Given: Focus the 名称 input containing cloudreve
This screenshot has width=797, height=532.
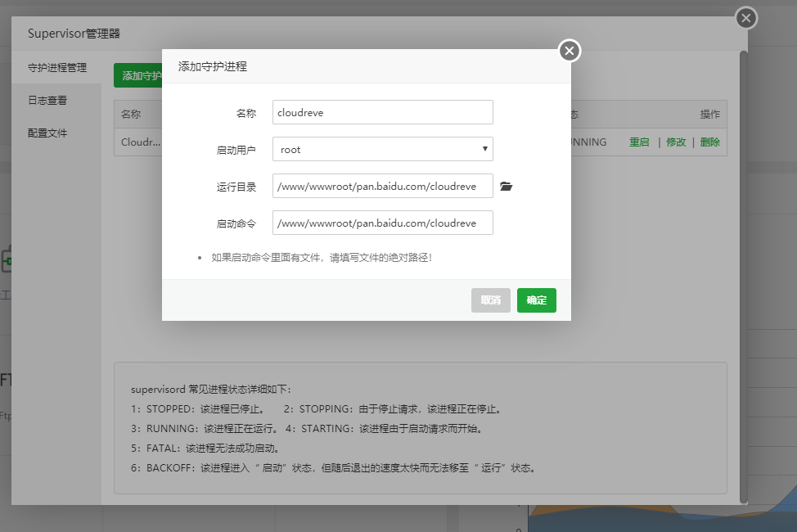Looking at the screenshot, I should tap(382, 112).
